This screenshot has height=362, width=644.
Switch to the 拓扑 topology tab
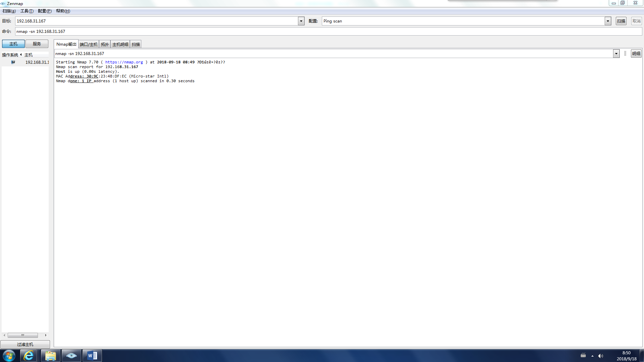[x=105, y=44]
